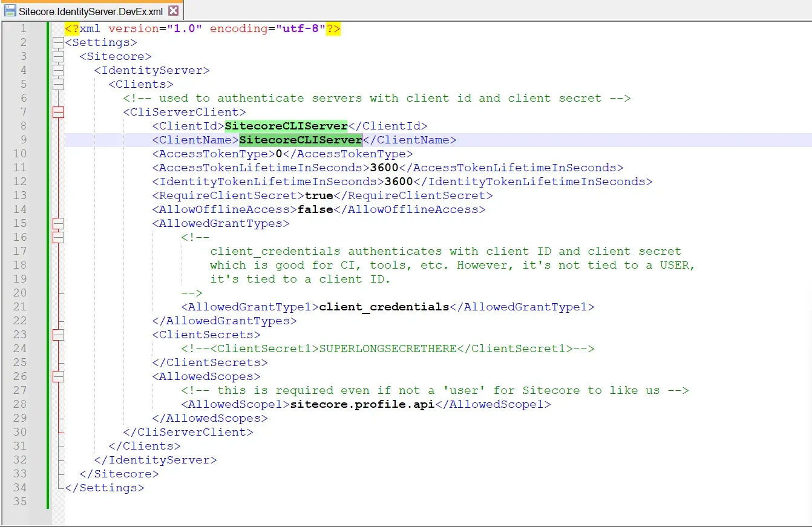
Task: Collapse the ClientSecrets fold marker
Action: (58, 335)
